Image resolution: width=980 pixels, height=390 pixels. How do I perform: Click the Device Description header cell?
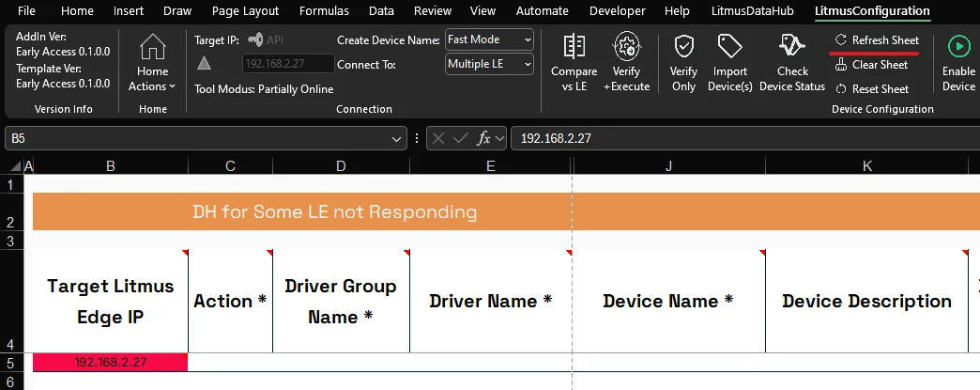click(866, 301)
